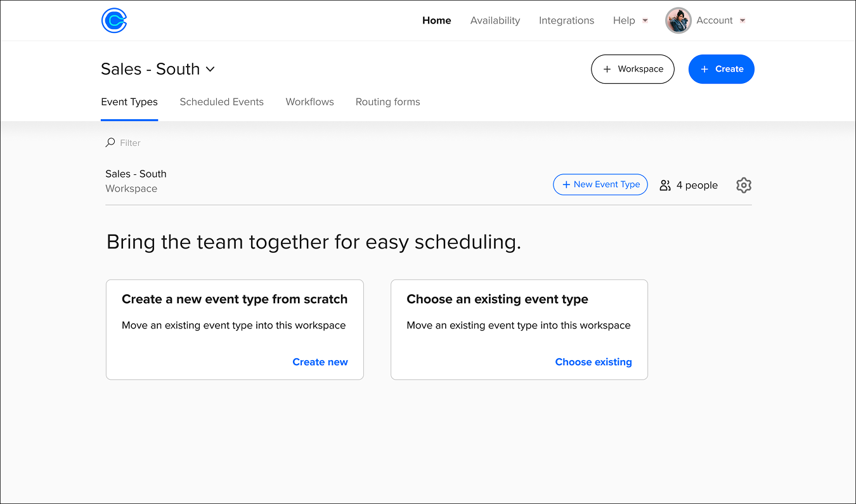
Task: Click the Calendly logo icon
Action: 114,20
